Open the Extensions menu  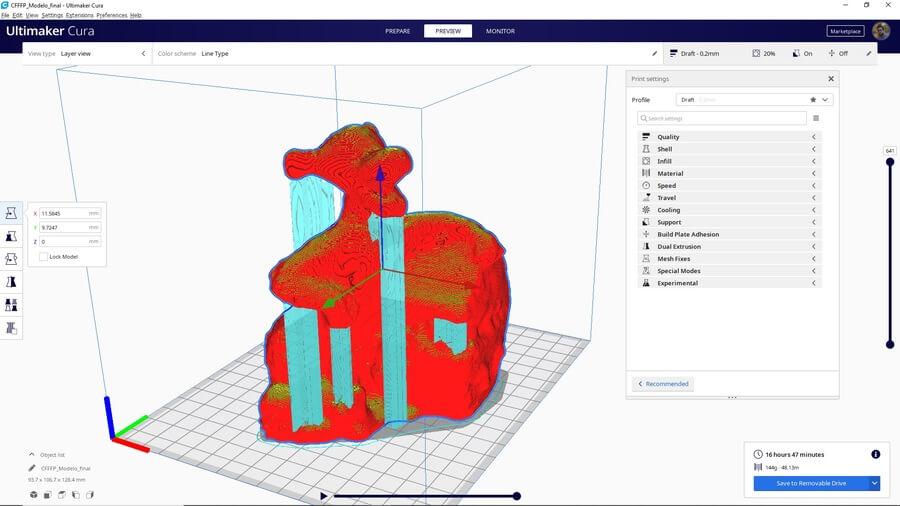pyautogui.click(x=79, y=15)
